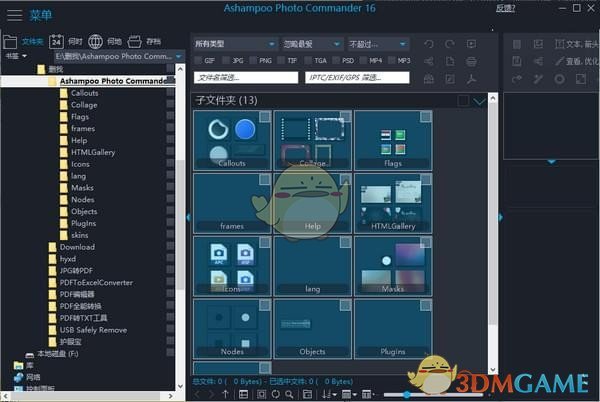Viewport: 600px width, 402px height.
Task: Click the copy file page icon
Action: click(x=450, y=61)
